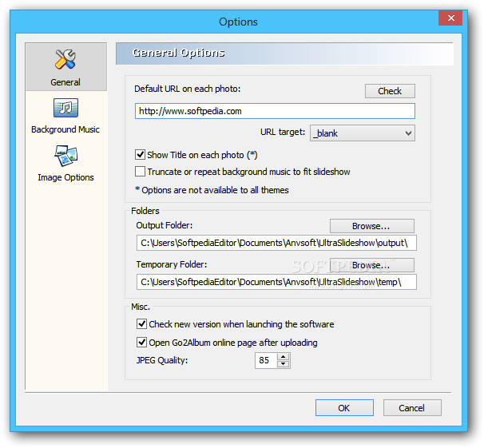Focus the Default URL text field
The width and height of the screenshot is (484, 448).
[275, 111]
